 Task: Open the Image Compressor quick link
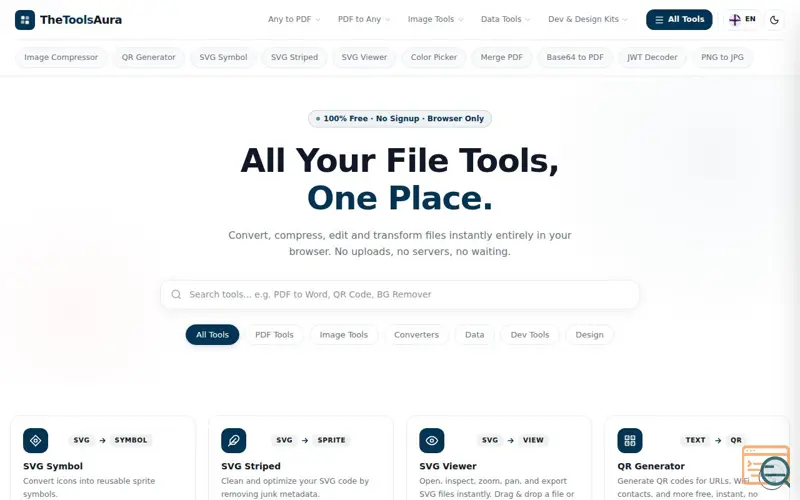(61, 57)
